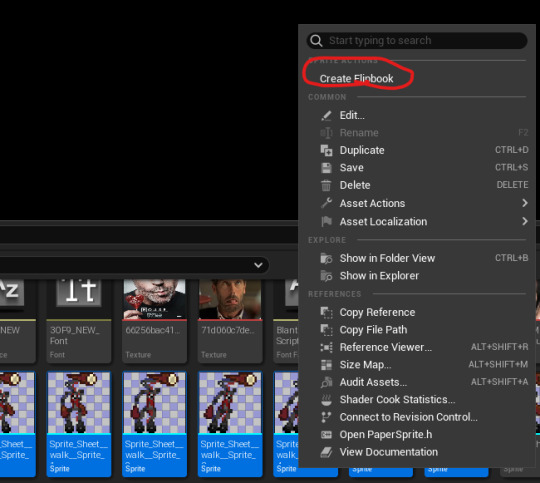Choose Audit Assets... entry
540x483 pixels.
pyautogui.click(x=373, y=382)
